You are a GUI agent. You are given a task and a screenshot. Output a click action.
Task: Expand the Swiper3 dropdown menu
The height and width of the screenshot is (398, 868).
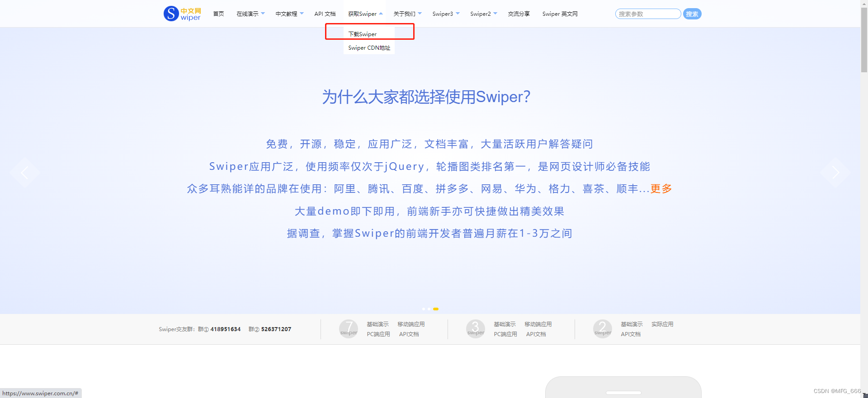coord(446,14)
